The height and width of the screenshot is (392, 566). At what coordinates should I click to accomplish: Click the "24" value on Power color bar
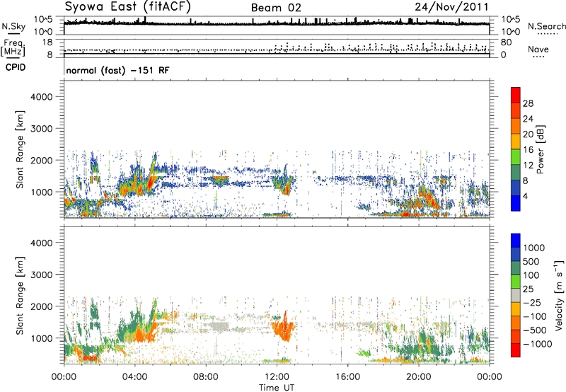528,119
